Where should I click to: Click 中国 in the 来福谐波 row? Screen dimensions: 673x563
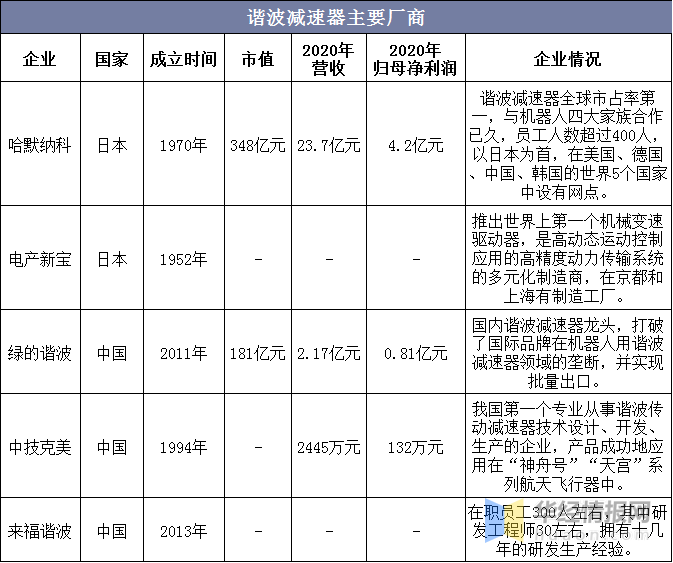tap(112, 531)
